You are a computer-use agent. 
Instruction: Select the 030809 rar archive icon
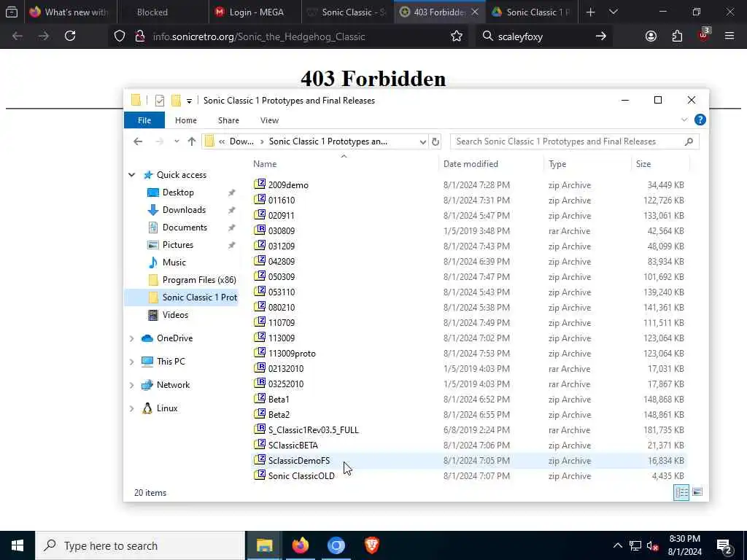click(x=260, y=230)
